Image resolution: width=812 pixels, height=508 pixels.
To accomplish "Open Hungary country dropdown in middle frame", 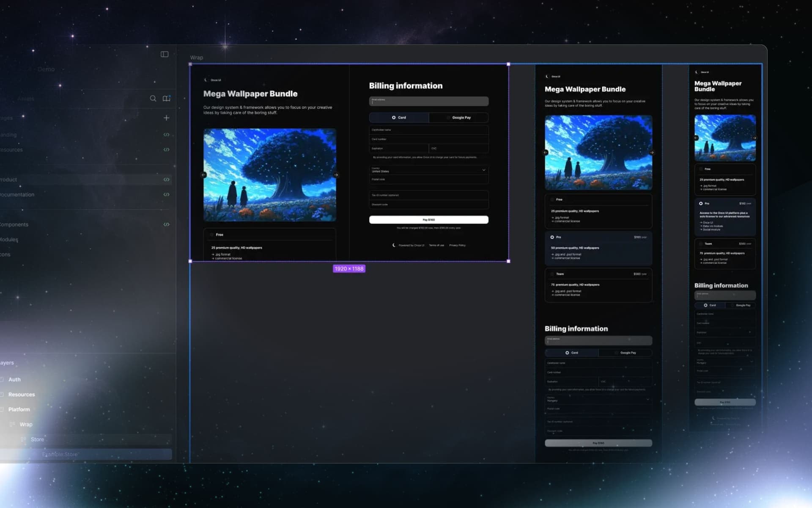I will [598, 399].
